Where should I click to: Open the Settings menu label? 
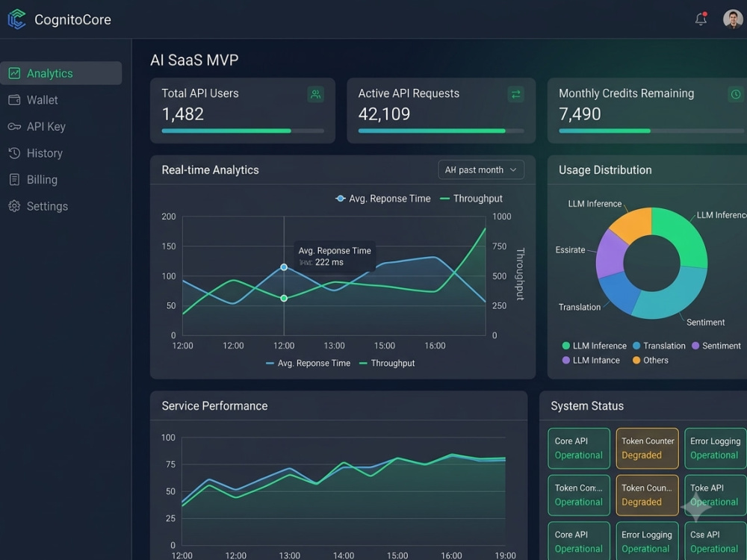pyautogui.click(x=47, y=206)
